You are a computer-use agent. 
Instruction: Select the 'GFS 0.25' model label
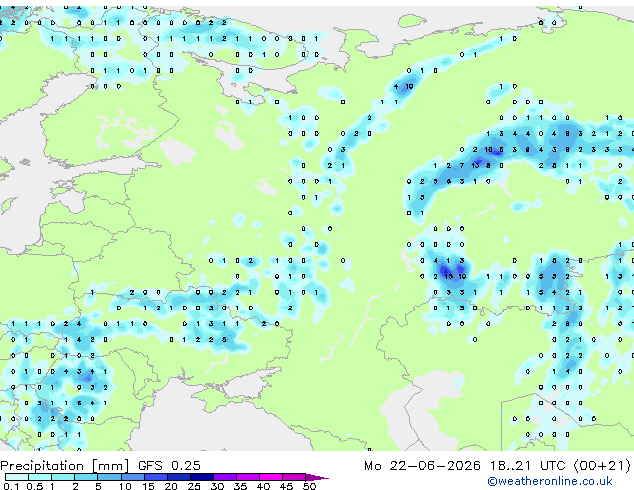click(169, 466)
